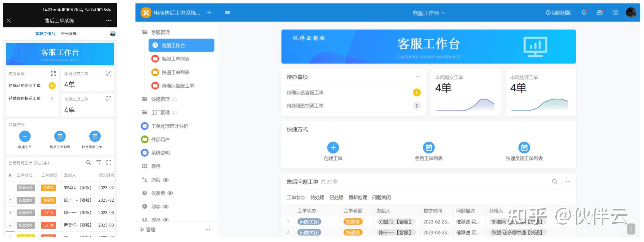
Task: Sort by desktop 提交时间 column header
Action: point(433,211)
